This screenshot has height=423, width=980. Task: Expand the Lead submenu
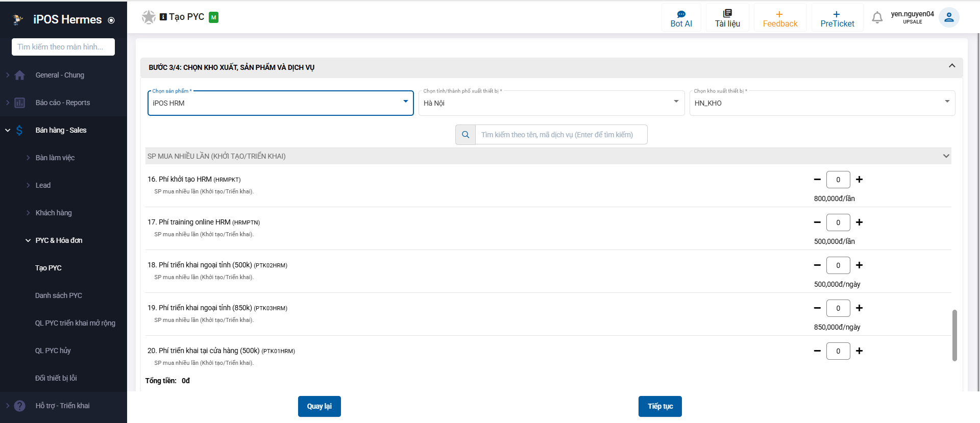[28, 185]
